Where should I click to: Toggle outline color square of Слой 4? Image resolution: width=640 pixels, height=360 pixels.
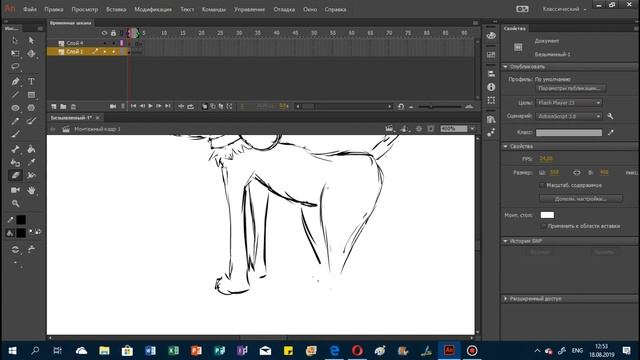click(x=122, y=43)
